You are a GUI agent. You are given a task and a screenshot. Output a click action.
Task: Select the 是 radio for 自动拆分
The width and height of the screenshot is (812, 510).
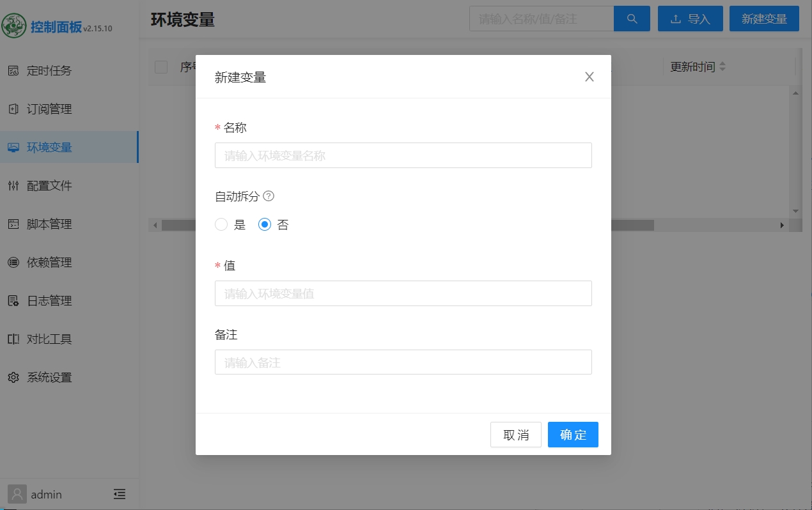(221, 224)
